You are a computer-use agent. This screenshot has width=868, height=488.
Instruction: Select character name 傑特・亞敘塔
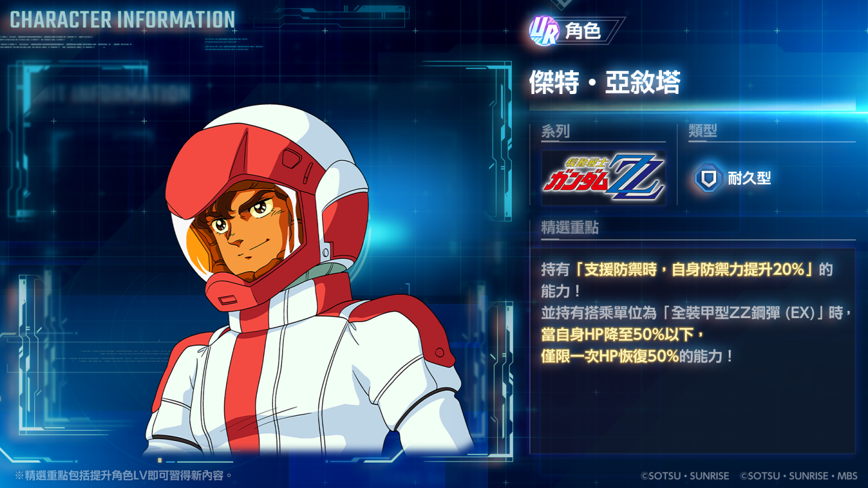pos(605,83)
